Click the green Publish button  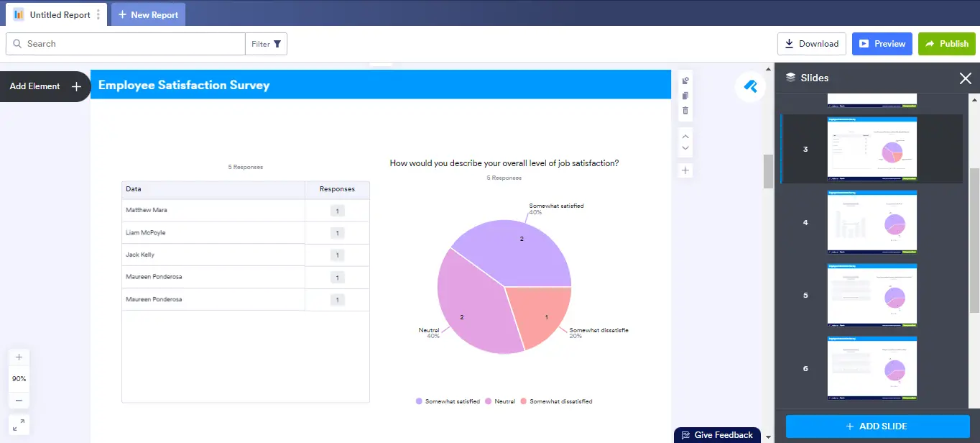(946, 44)
